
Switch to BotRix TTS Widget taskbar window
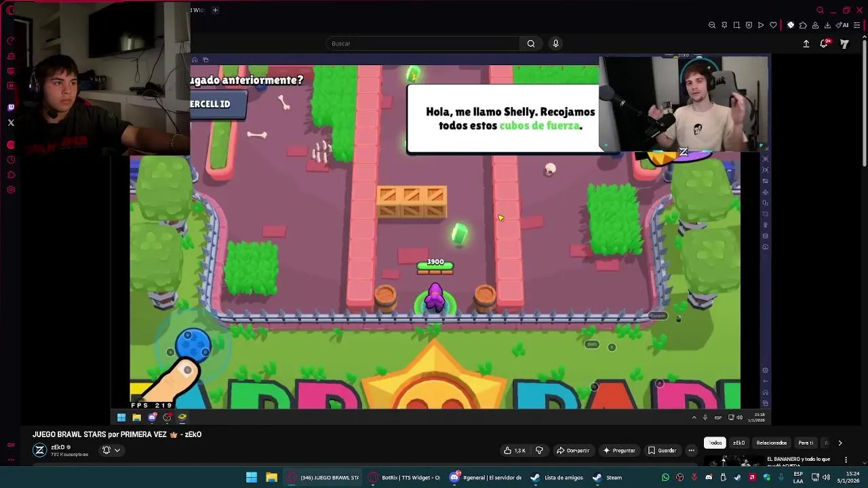(x=405, y=477)
